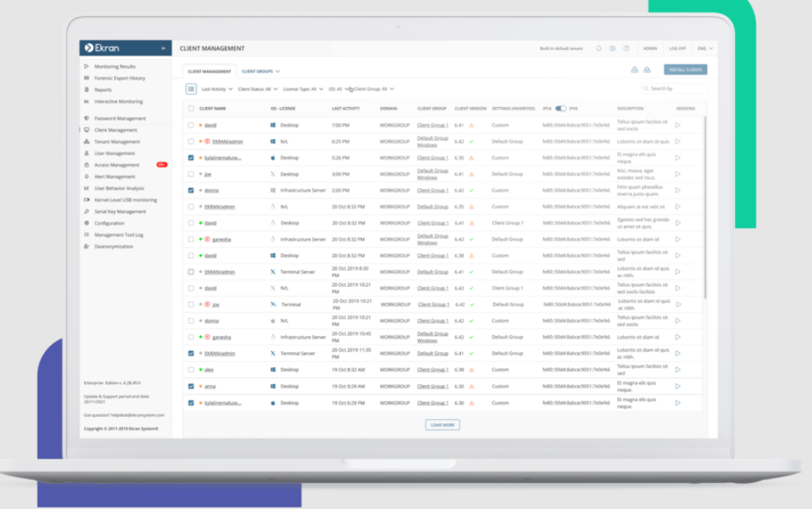The height and width of the screenshot is (509, 812).
Task: Open the User Behavior Analysis chart icon
Action: click(86, 188)
